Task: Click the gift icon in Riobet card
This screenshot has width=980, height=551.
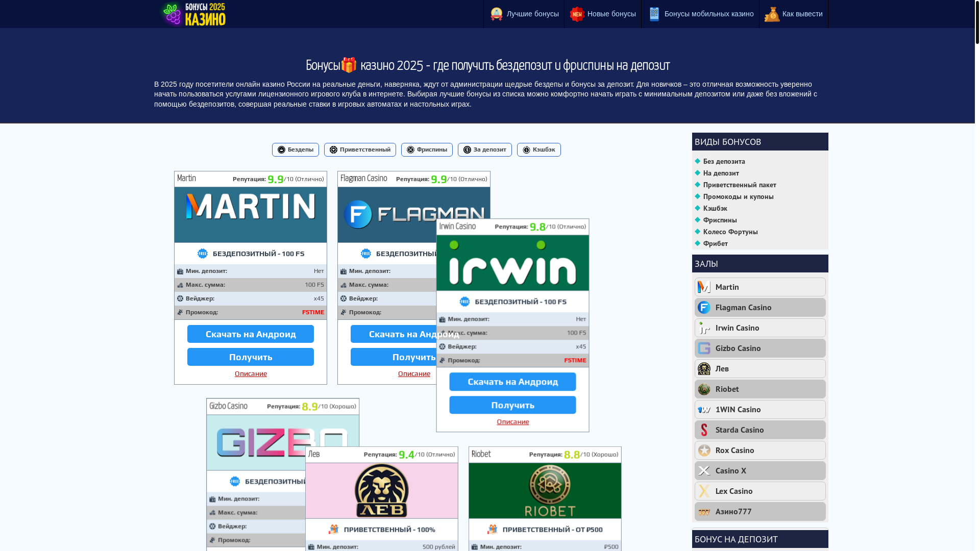Action: pyautogui.click(x=492, y=530)
